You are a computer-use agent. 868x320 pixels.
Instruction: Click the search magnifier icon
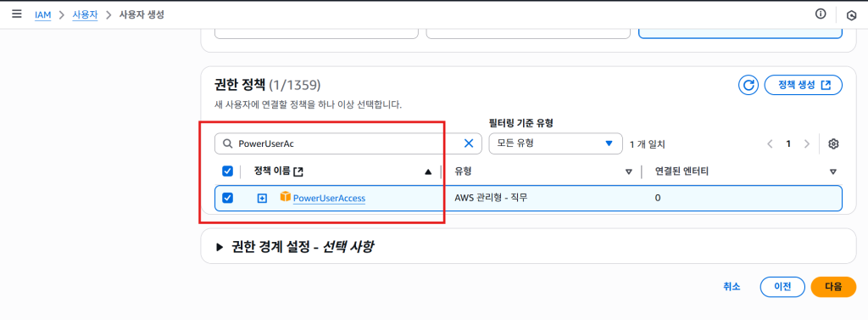[x=227, y=143]
